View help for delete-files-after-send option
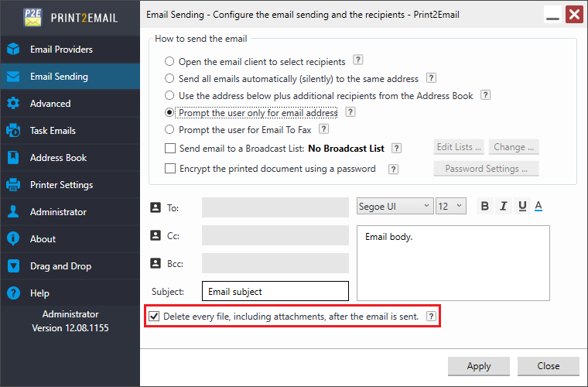Screen dimensions: 588x387 [431, 317]
